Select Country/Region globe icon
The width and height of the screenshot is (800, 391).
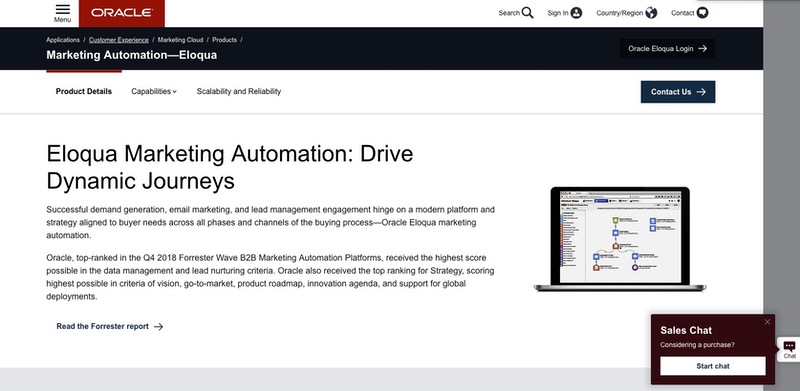651,13
